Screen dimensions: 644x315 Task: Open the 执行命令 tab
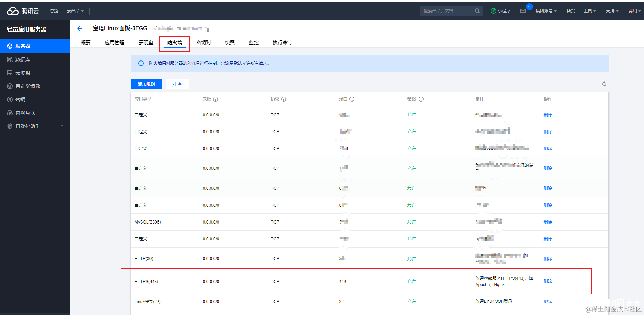pos(283,43)
